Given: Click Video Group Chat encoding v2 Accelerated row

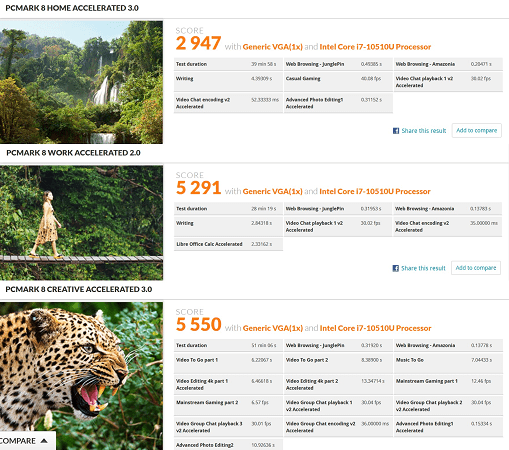Looking at the screenshot, I should point(338,427).
